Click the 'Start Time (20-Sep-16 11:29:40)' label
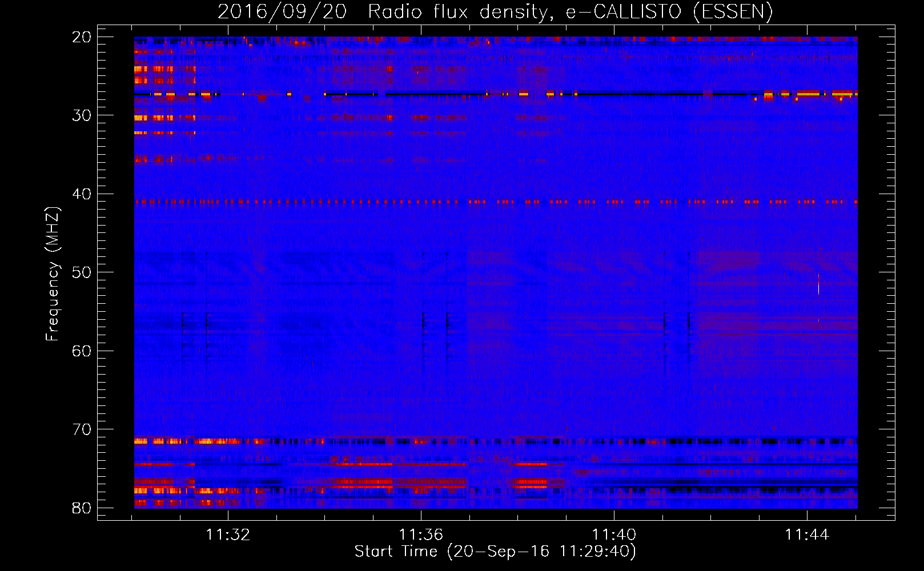 [495, 552]
